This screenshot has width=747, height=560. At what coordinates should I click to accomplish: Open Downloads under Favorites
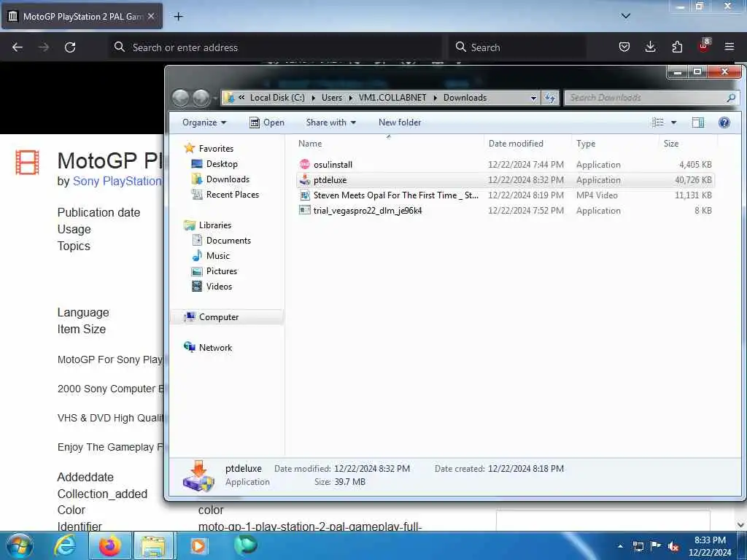click(228, 179)
